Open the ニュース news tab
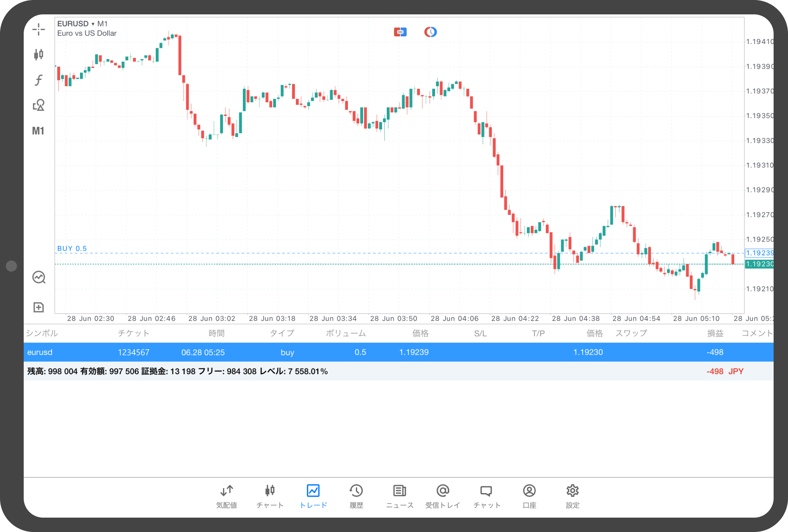The image size is (788, 532). pyautogui.click(x=400, y=496)
